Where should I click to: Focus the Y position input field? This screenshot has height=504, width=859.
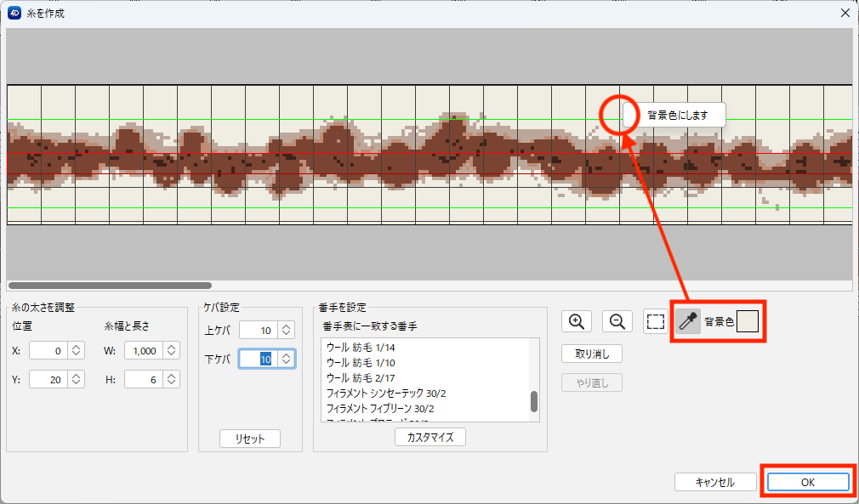pos(48,380)
